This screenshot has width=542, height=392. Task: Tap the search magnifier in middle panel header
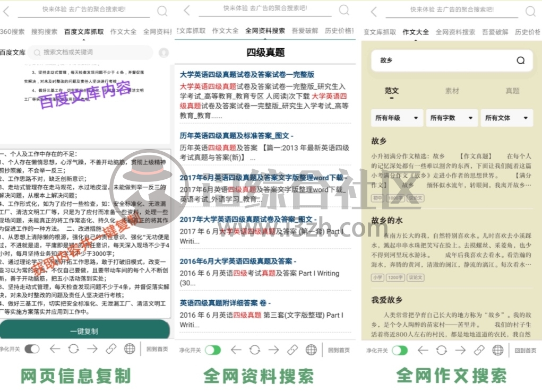pyautogui.click(x=344, y=10)
